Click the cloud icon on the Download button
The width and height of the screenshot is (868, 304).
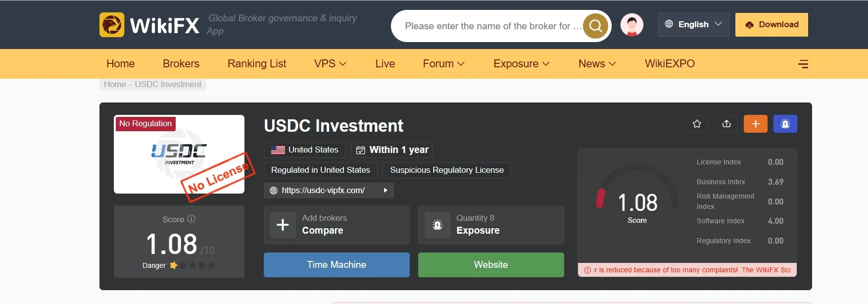coord(750,25)
